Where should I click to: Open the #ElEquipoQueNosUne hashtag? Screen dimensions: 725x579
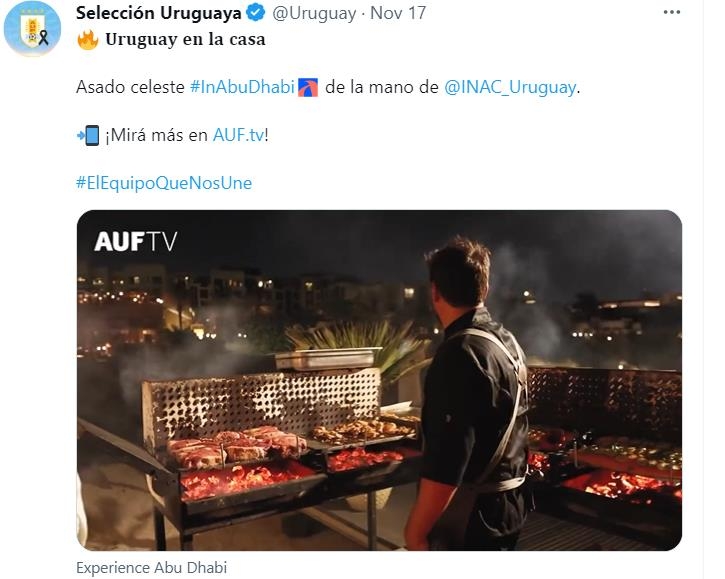tap(164, 183)
